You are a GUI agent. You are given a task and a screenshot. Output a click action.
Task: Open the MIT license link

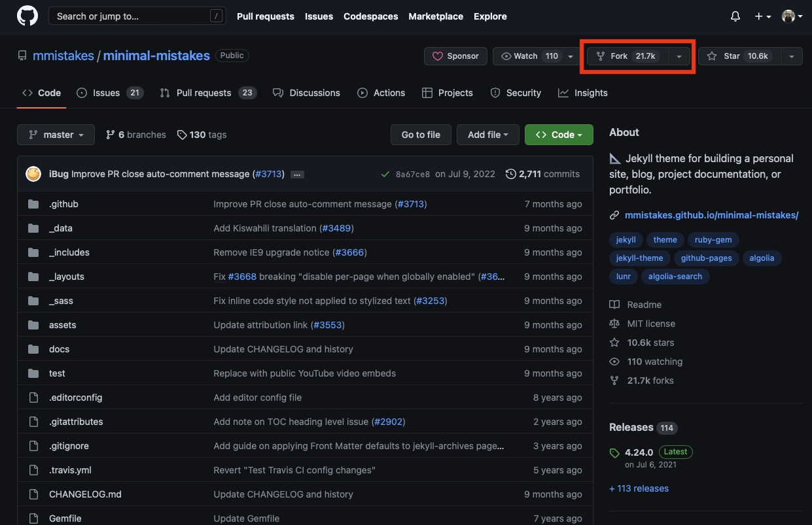click(642, 324)
